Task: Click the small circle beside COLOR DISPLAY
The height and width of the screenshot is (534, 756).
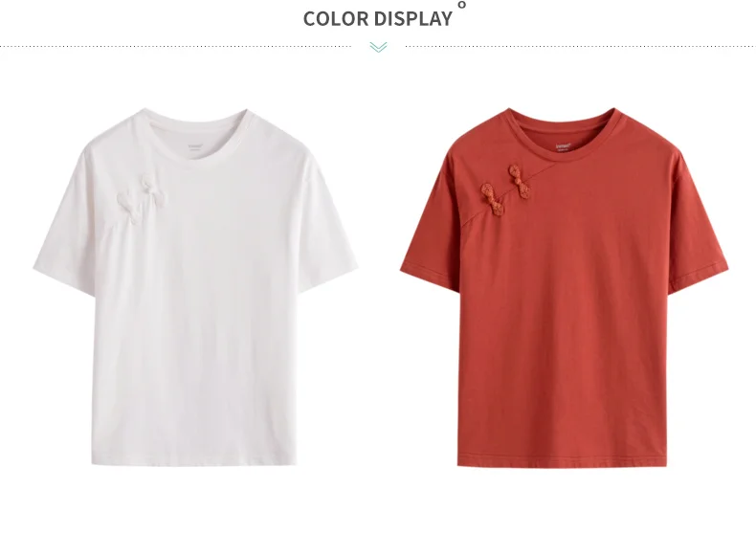Action: coord(462,5)
